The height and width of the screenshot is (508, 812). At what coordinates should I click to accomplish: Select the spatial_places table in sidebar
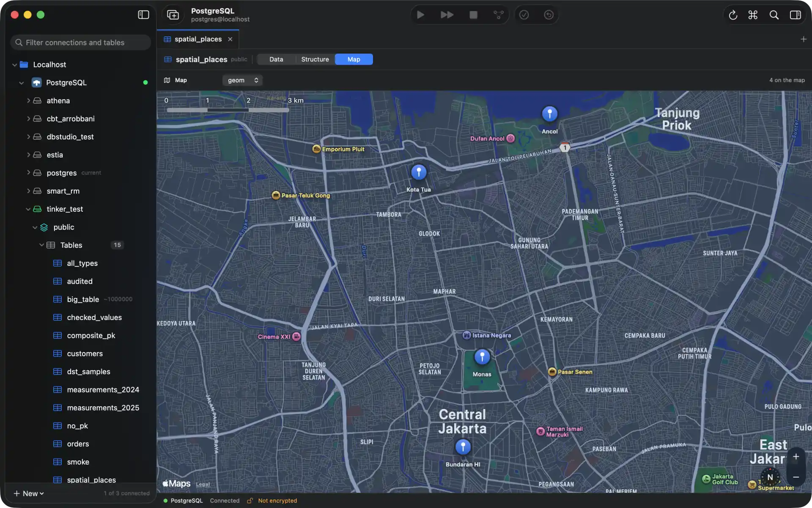pos(91,480)
